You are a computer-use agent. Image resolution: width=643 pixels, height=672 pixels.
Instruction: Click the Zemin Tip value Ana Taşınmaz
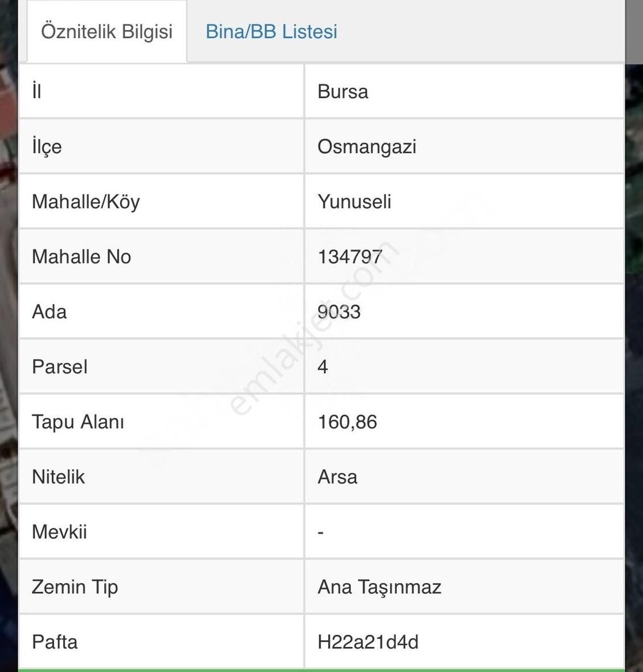coord(379,587)
